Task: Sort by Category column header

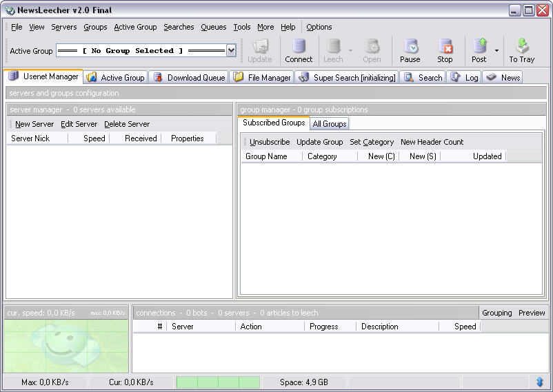Action: [330, 156]
